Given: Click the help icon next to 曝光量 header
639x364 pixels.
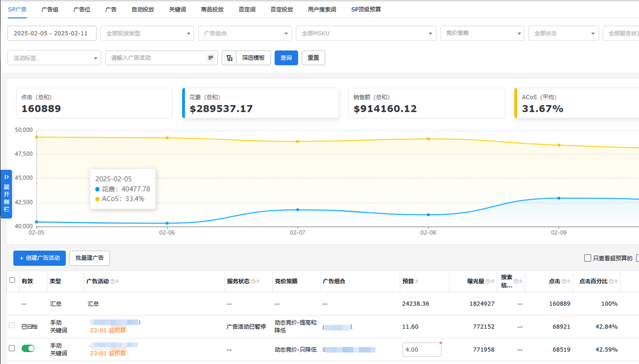Looking at the screenshot, I should point(488,281).
